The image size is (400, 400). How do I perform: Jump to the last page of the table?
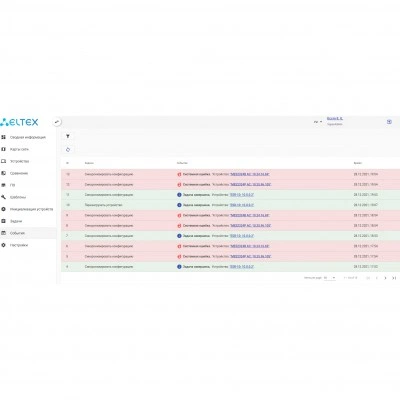(x=394, y=278)
